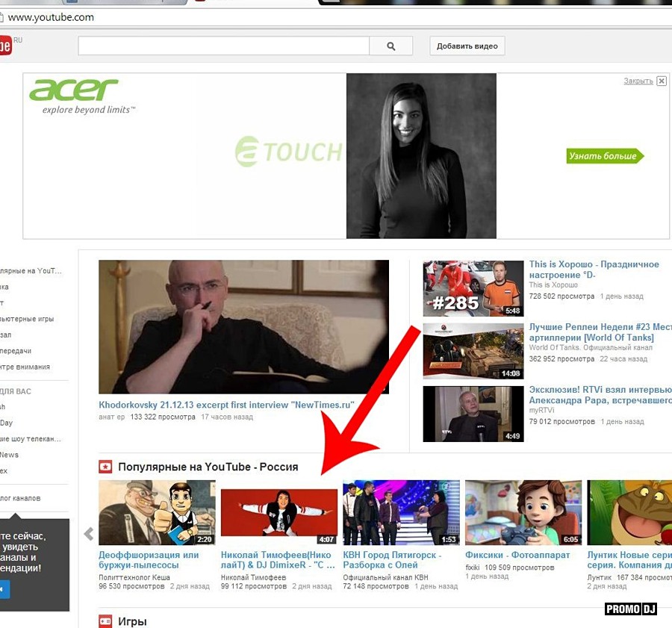Open the fixiki channel link
This screenshot has height=628, width=672.
click(473, 567)
